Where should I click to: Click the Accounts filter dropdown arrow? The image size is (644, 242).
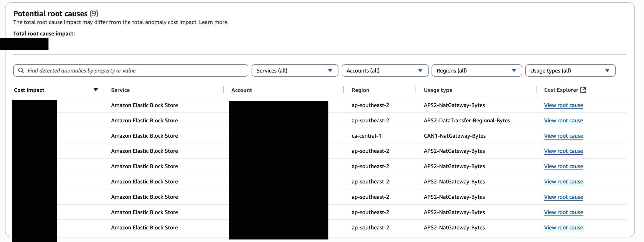(x=420, y=70)
